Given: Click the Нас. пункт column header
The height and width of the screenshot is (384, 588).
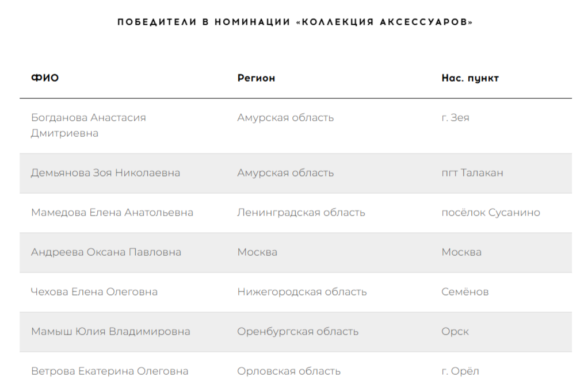Looking at the screenshot, I should pyautogui.click(x=470, y=78).
